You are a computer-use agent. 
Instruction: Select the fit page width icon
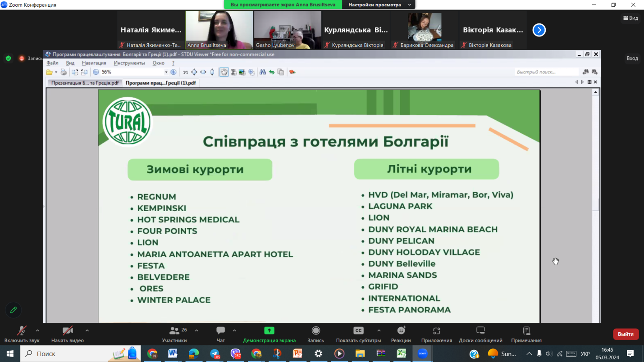(x=203, y=72)
